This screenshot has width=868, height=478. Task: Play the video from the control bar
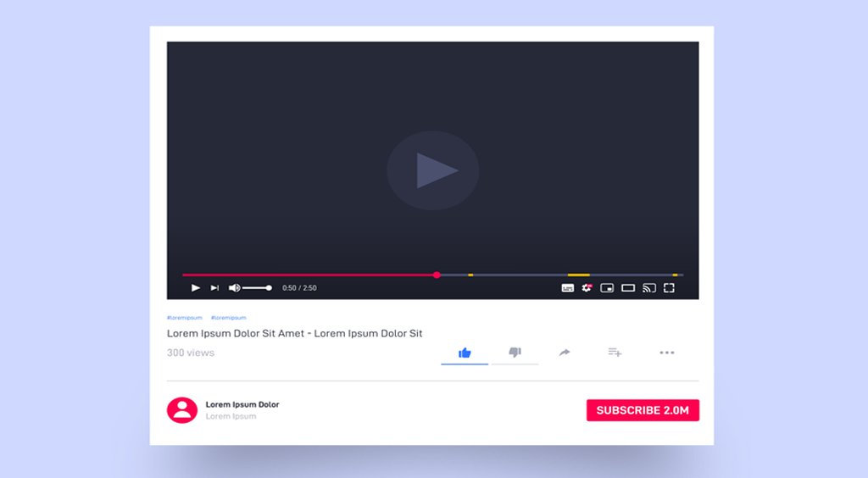196,287
